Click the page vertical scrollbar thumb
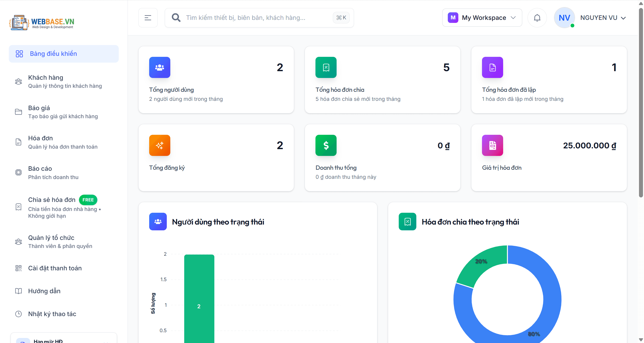Image resolution: width=644 pixels, height=343 pixels. [641, 102]
